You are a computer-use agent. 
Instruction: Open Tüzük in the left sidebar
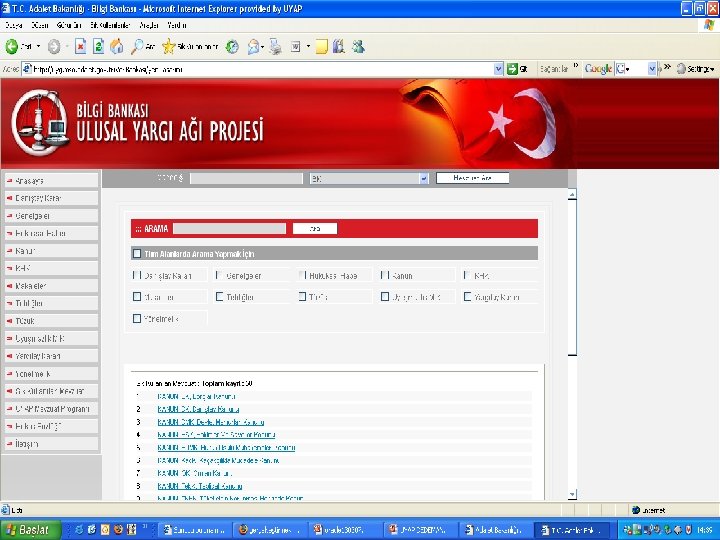tap(51, 321)
